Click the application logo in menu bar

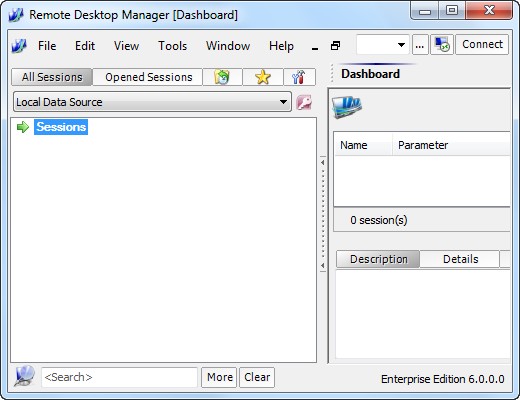click(19, 46)
